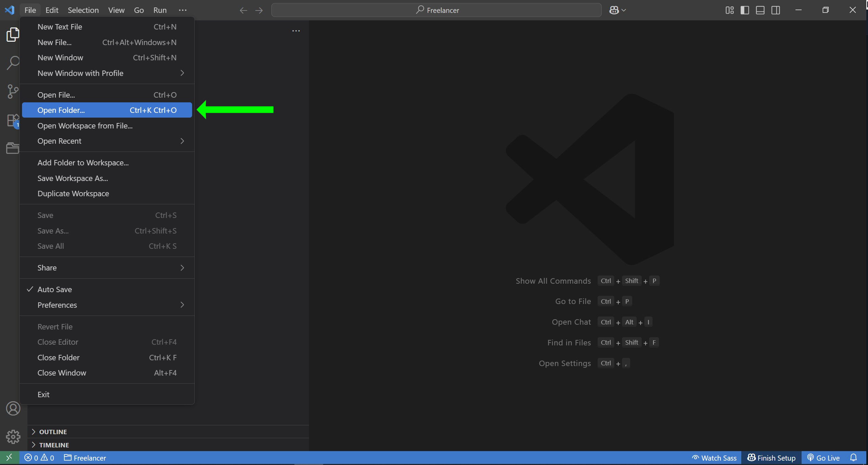Click Go Live in status bar
This screenshot has width=868, height=465.
pos(824,458)
